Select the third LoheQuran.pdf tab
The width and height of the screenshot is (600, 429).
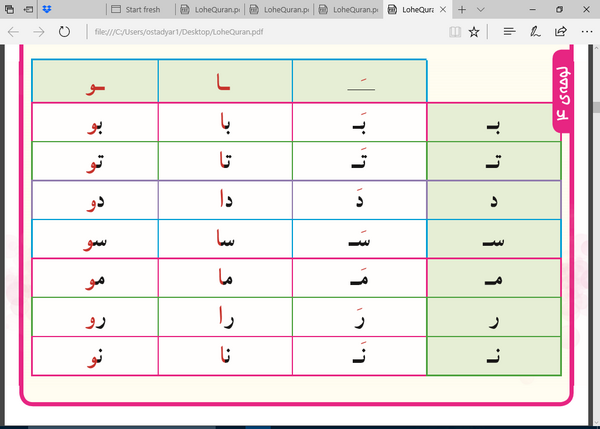pyautogui.click(x=348, y=10)
